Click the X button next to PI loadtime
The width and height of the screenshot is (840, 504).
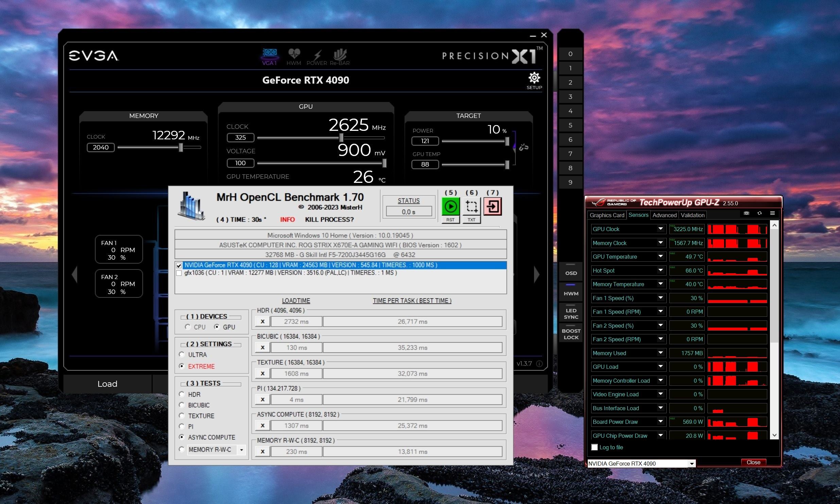(262, 399)
